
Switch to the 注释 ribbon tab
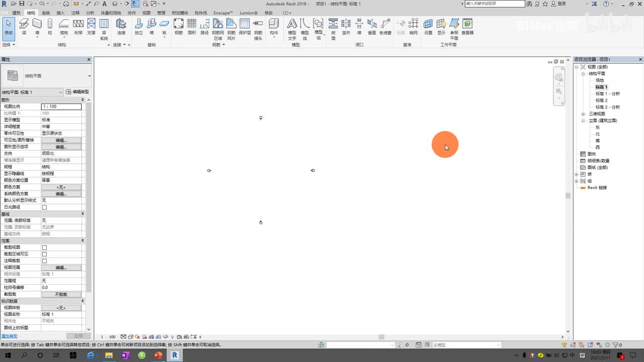click(x=75, y=13)
